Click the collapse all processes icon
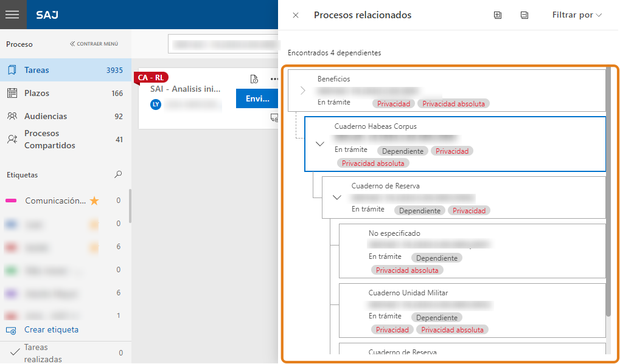The image size is (620, 364). point(524,15)
